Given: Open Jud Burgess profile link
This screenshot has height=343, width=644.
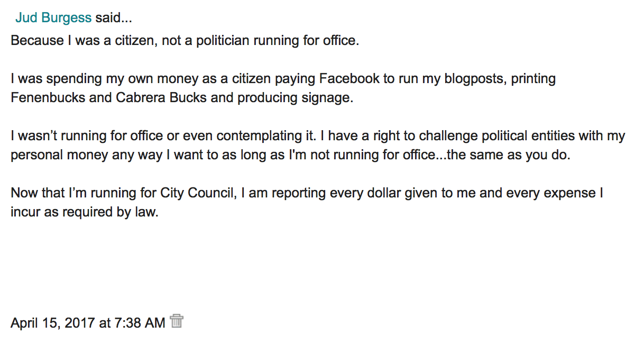Looking at the screenshot, I should point(53,18).
